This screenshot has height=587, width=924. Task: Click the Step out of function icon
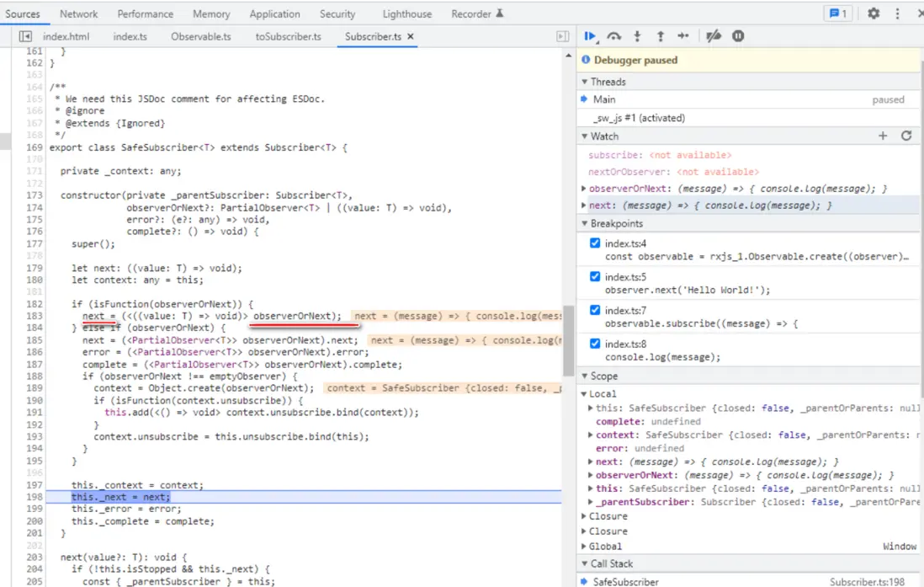coord(660,36)
